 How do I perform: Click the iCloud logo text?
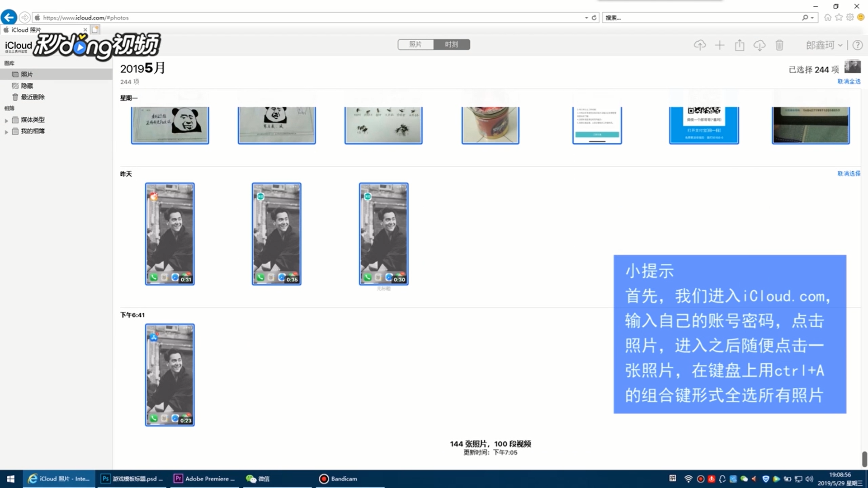tap(18, 46)
